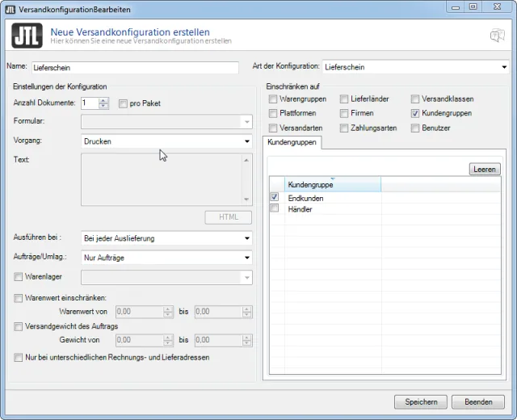This screenshot has width=517, height=420.
Task: Click the Leeren button
Action: tap(485, 169)
